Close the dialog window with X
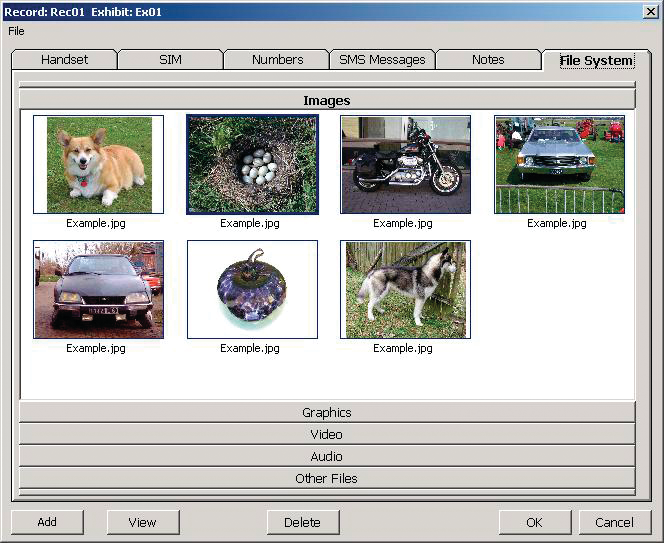The image size is (664, 543). pos(650,11)
